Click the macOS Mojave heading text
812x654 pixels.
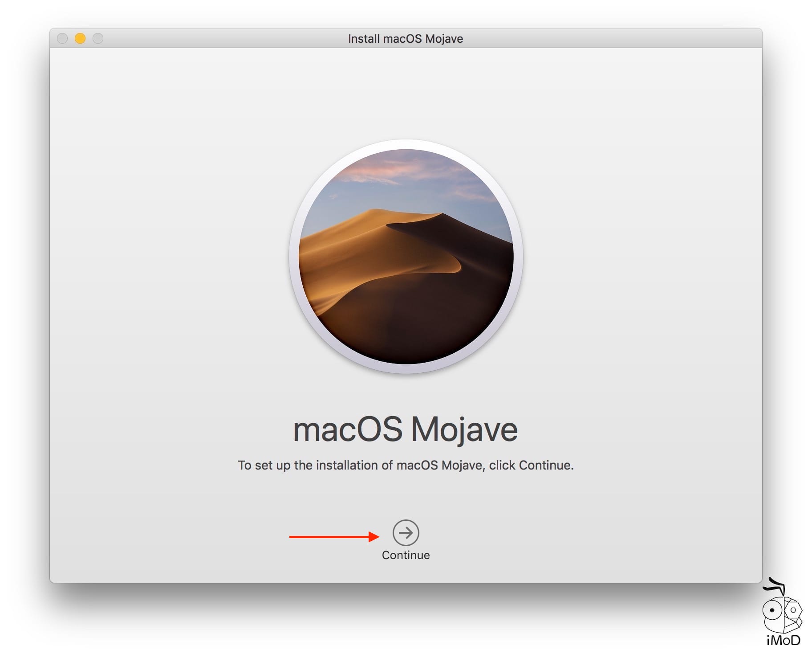[406, 429]
